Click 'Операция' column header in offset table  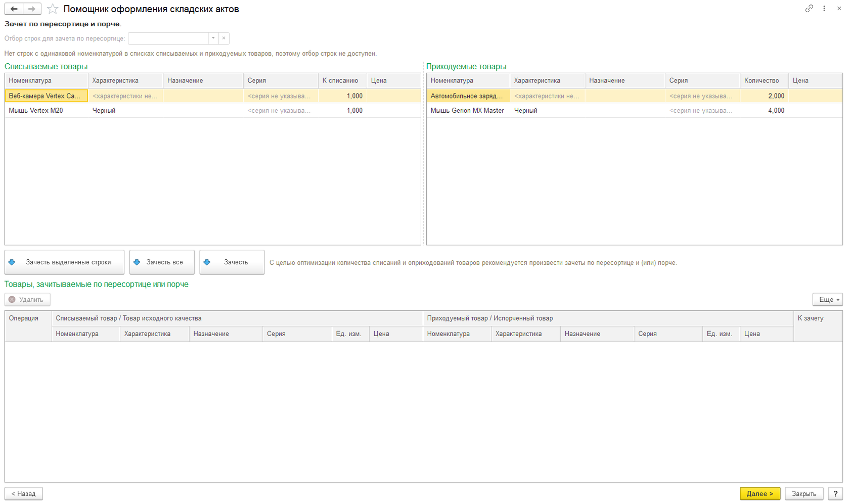click(x=28, y=326)
